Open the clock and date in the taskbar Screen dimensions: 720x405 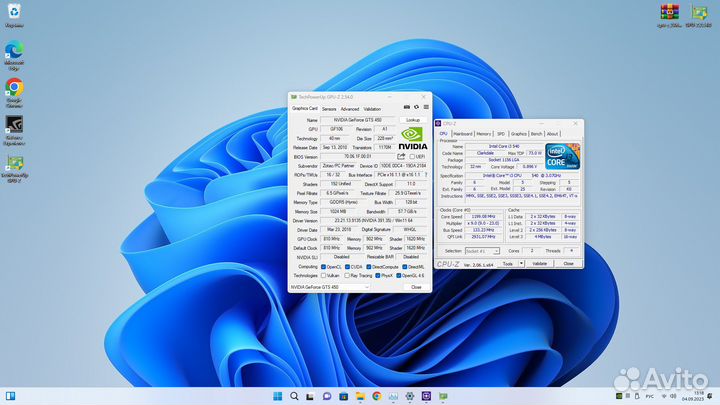click(694, 396)
